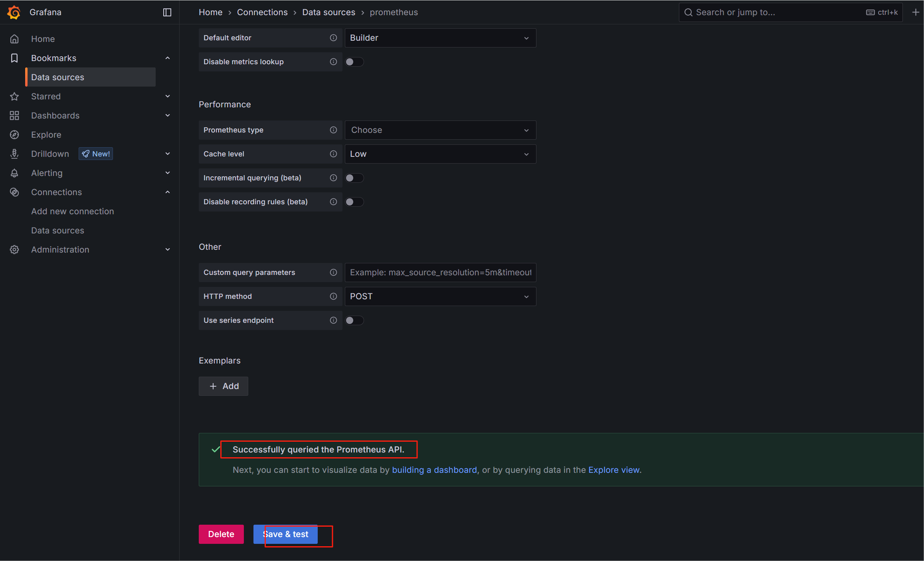Open the HTTP method POST dropdown

pos(440,296)
